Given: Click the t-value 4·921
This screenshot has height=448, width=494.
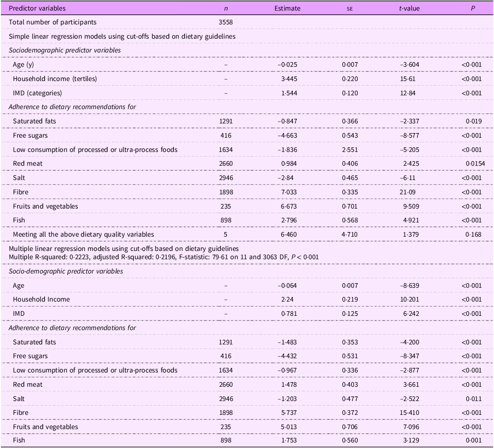Looking at the screenshot, I should pyautogui.click(x=412, y=220).
